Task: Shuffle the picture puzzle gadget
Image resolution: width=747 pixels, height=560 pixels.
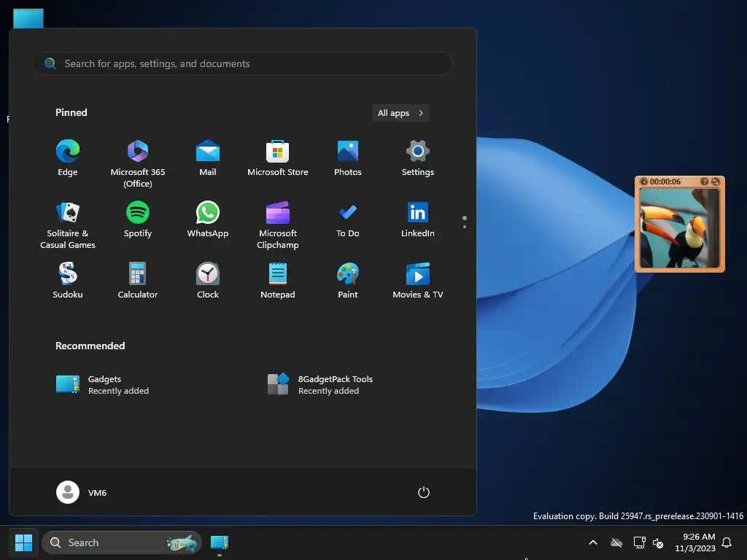Action: click(716, 182)
